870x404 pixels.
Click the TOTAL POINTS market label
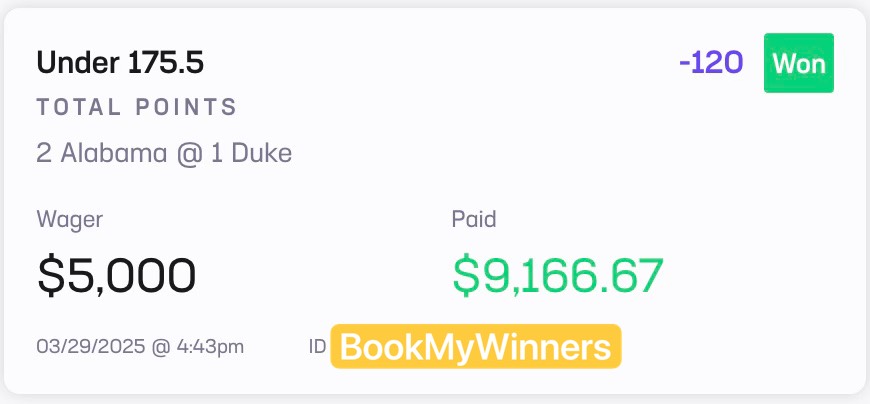pyautogui.click(x=137, y=107)
